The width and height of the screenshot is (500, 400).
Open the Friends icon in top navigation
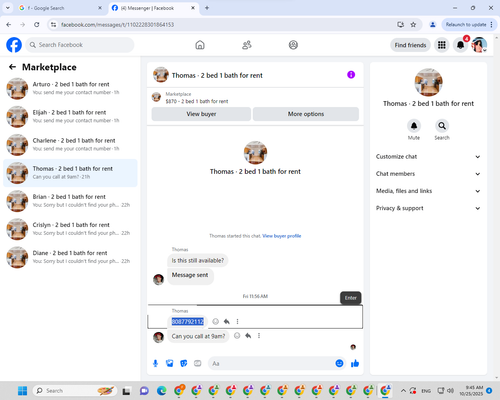tap(247, 45)
